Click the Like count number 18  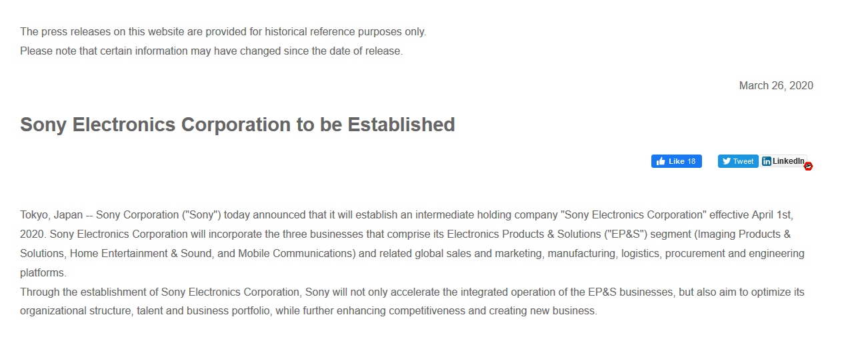691,161
